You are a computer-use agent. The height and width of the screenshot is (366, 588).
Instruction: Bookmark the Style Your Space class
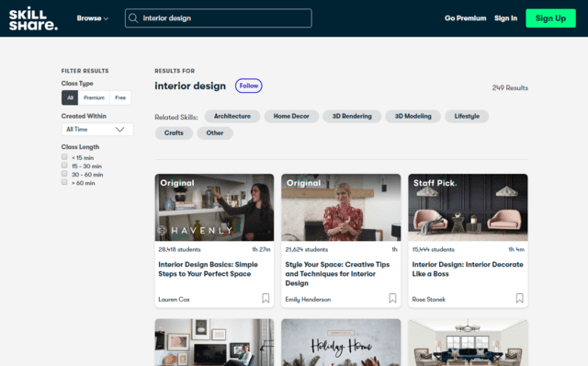[392, 298]
